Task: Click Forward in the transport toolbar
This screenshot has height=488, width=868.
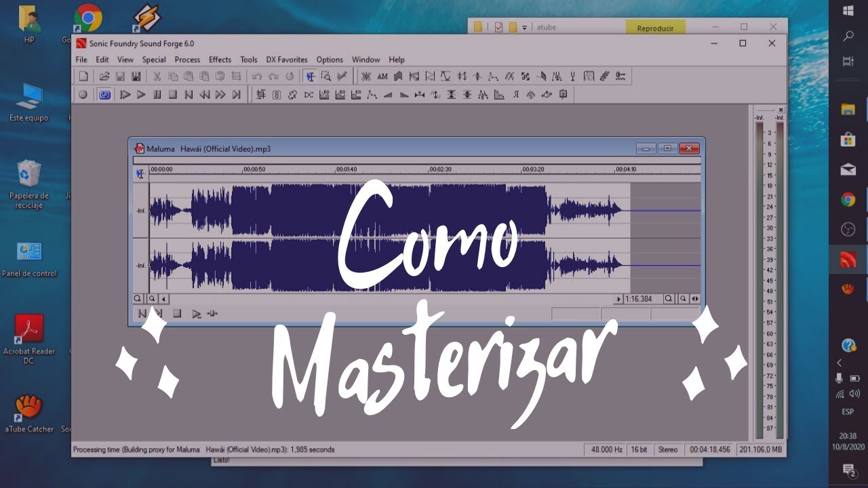Action: click(220, 95)
